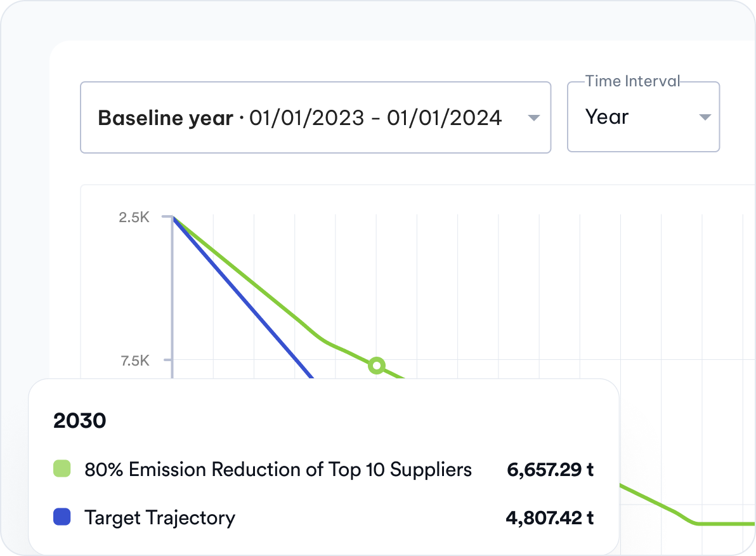Click the label 80% Emission Reduction of Top 10 Suppliers
Image resolution: width=756 pixels, height=556 pixels.
point(278,469)
